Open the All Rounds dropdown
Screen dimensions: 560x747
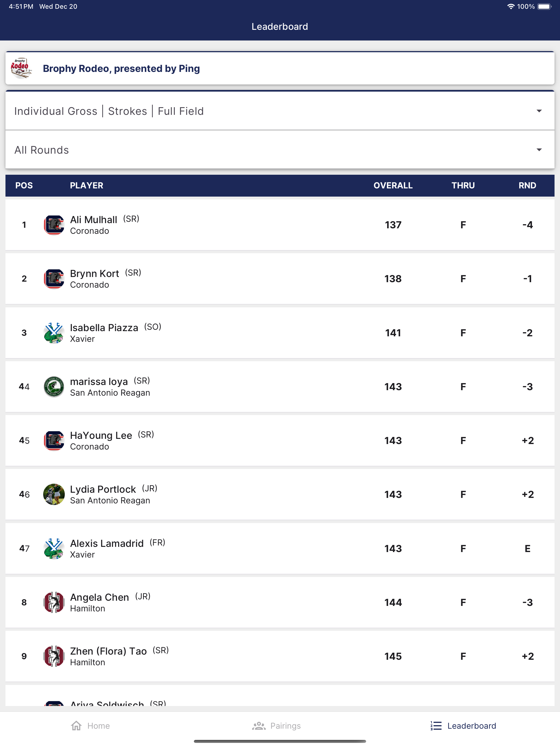click(280, 150)
